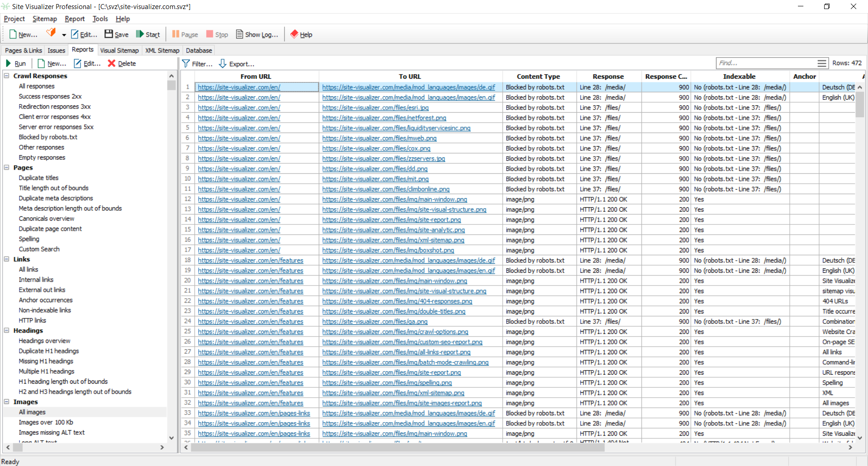
Task: Delete the report using red X
Action: tap(112, 63)
